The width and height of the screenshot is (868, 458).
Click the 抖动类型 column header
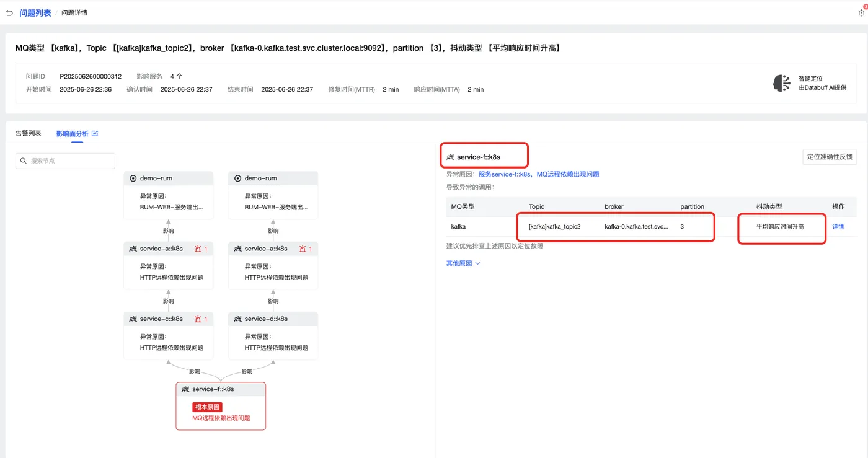click(769, 206)
